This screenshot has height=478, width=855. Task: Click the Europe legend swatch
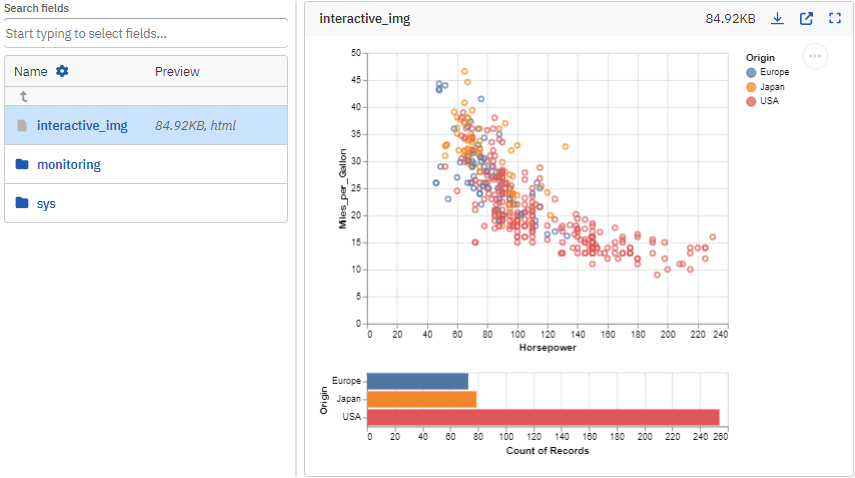pyautogui.click(x=751, y=72)
